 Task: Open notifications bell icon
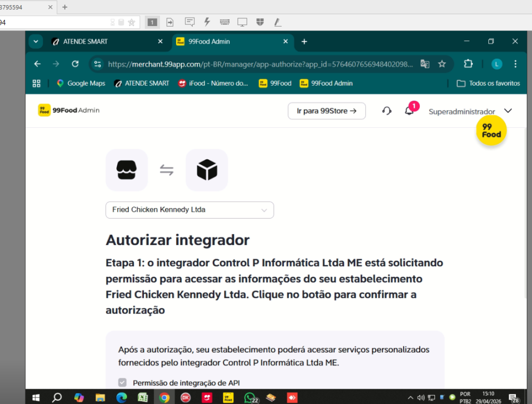(409, 111)
